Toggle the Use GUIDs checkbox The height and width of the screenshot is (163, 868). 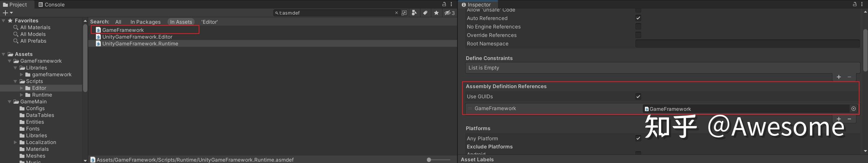coord(638,97)
